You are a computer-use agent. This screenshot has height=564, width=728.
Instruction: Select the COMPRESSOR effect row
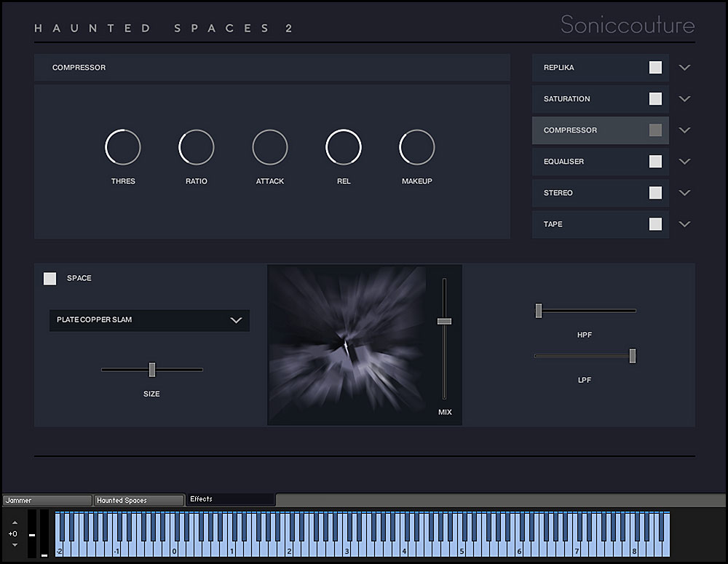[x=601, y=130]
